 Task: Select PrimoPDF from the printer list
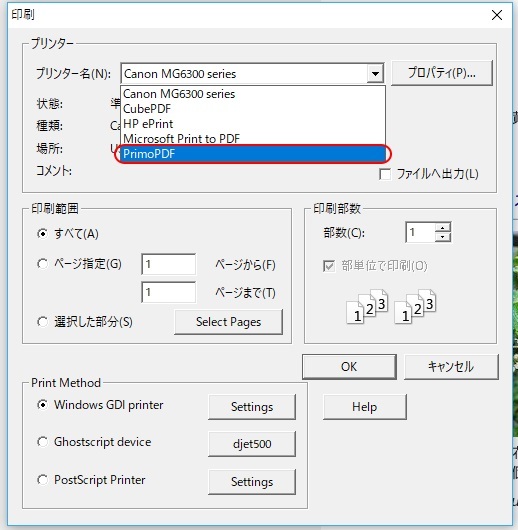click(x=253, y=154)
